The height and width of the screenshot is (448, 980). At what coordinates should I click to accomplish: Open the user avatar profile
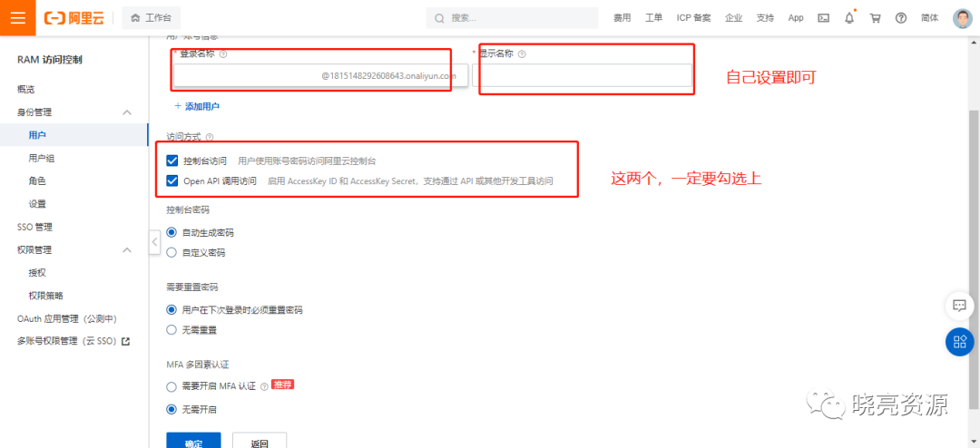[x=963, y=18]
